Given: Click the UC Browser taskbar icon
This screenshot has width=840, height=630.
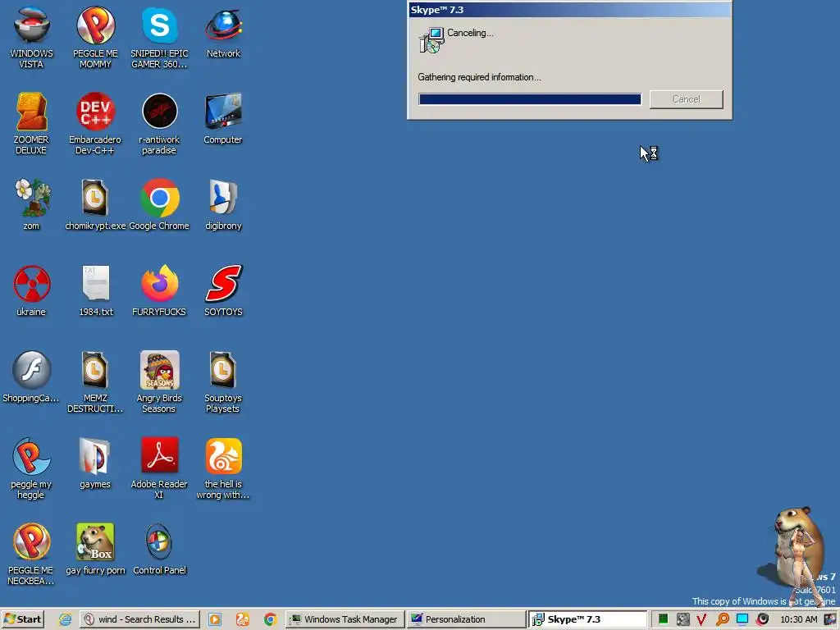Looking at the screenshot, I should 243,619.
